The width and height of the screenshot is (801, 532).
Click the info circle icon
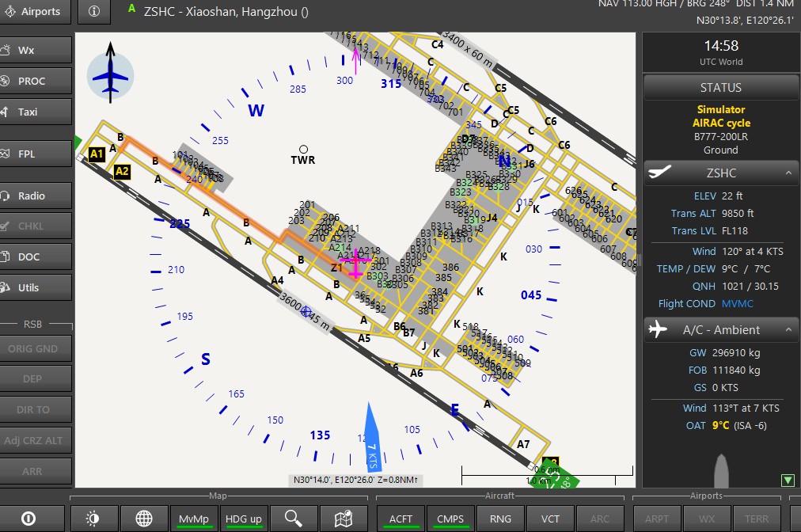pos(94,11)
